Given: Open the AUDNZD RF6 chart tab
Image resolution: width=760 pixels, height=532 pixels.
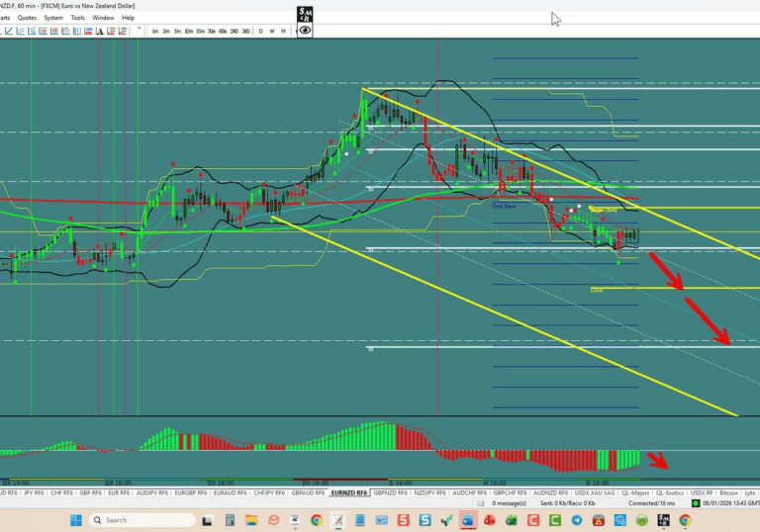Looking at the screenshot, I should pyautogui.click(x=550, y=492).
